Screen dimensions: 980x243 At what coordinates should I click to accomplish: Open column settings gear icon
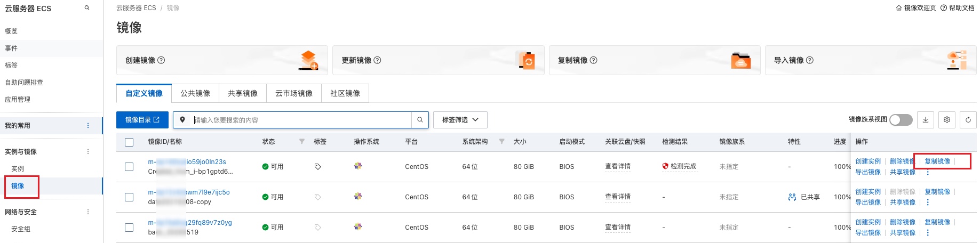[947, 120]
